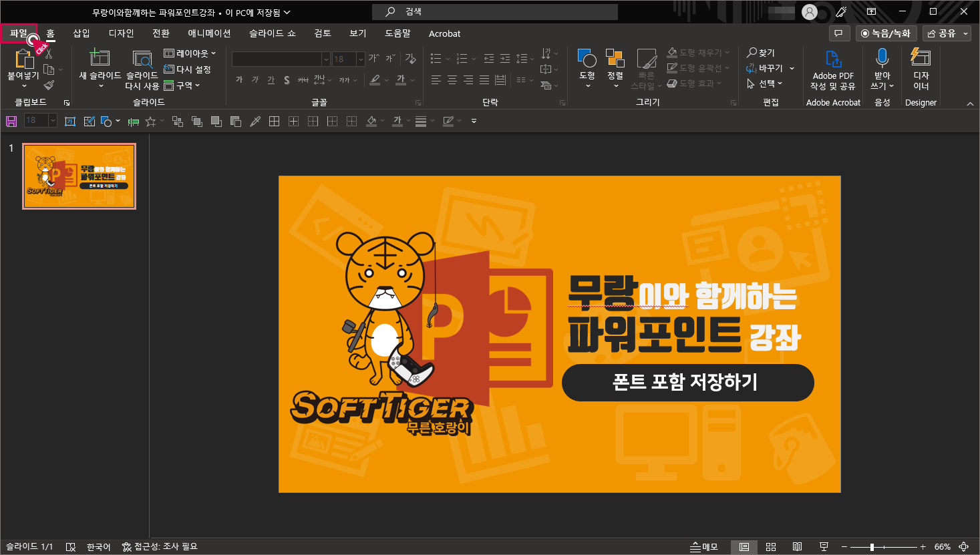
Task: Open the Replace (바꾸기) dropdown arrow
Action: (792, 68)
